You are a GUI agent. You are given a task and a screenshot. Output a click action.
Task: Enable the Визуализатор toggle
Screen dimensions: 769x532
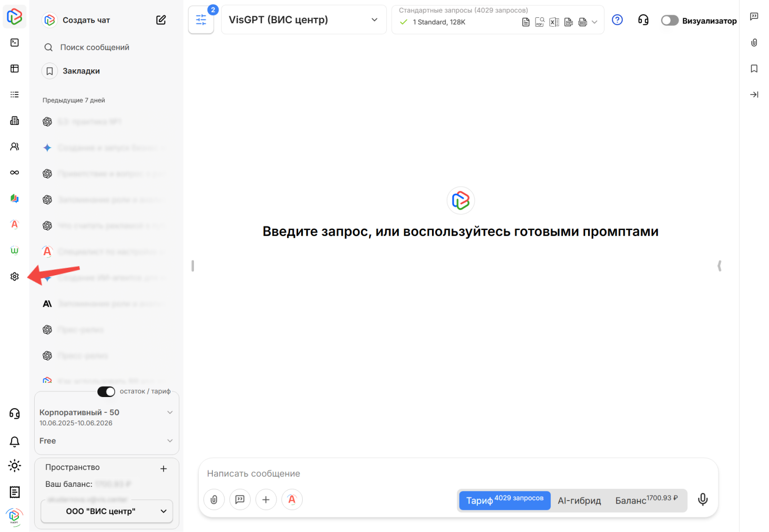point(670,20)
